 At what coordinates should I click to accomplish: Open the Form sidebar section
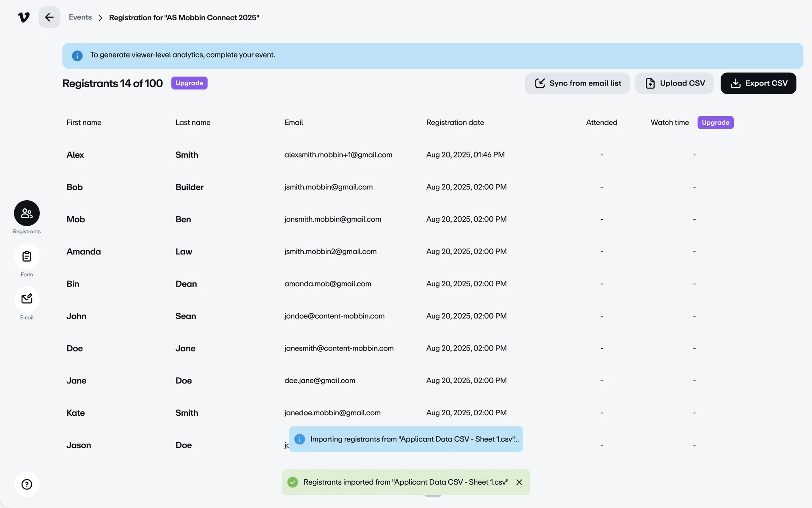click(27, 257)
